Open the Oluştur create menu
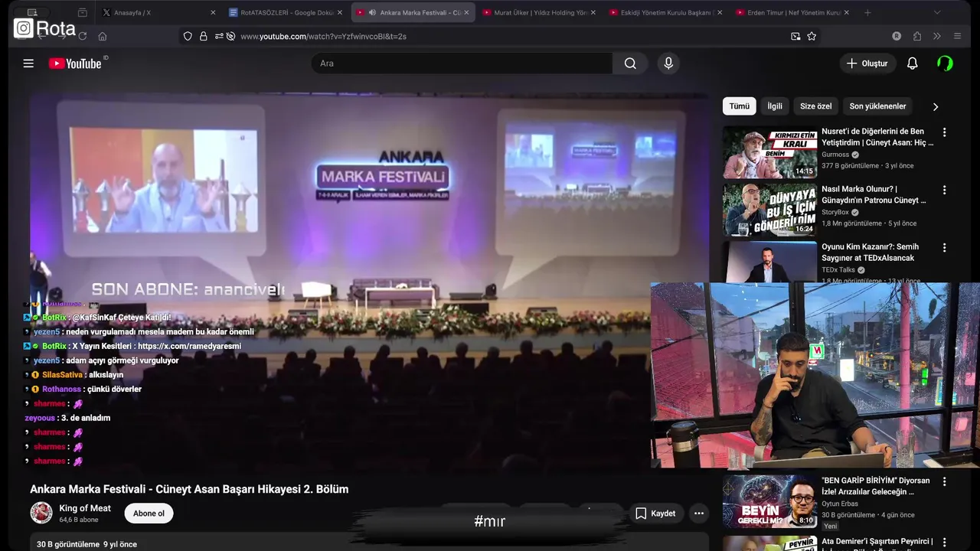980x551 pixels. (x=867, y=64)
